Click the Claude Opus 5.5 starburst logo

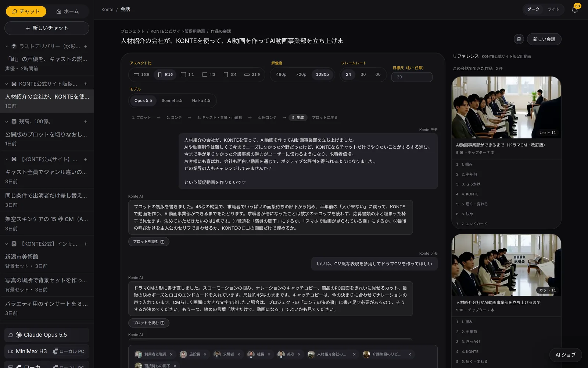point(19,335)
